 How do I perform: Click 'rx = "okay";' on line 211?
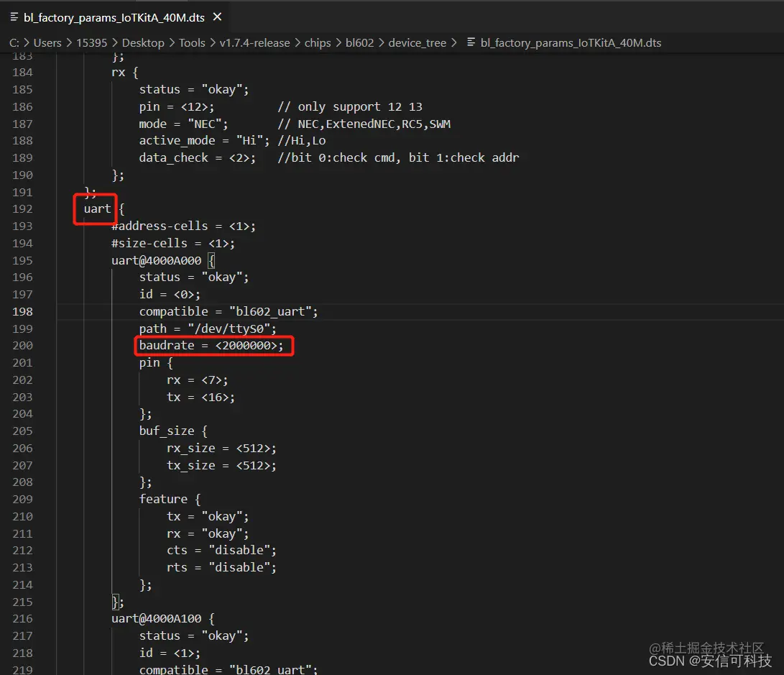point(208,534)
